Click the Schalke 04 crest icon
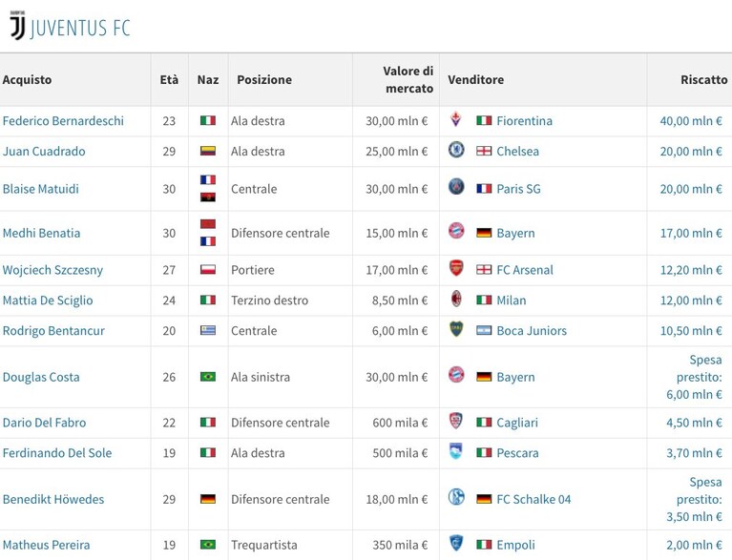 [x=456, y=497]
